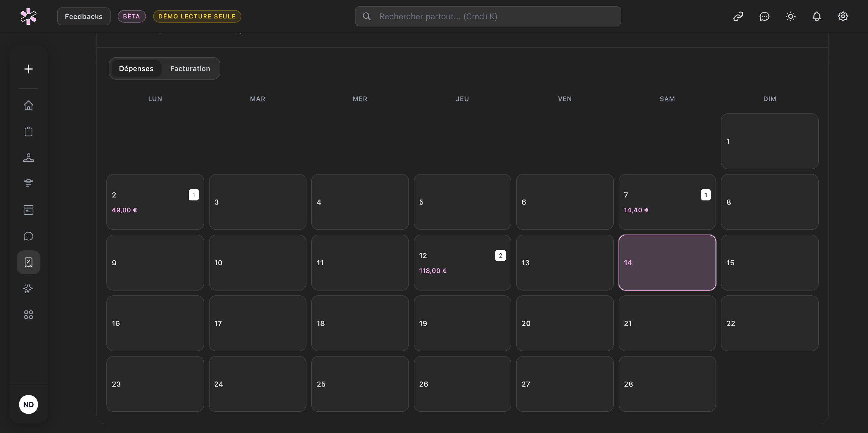Click the share link icon in the header
868x433 pixels.
(x=738, y=16)
